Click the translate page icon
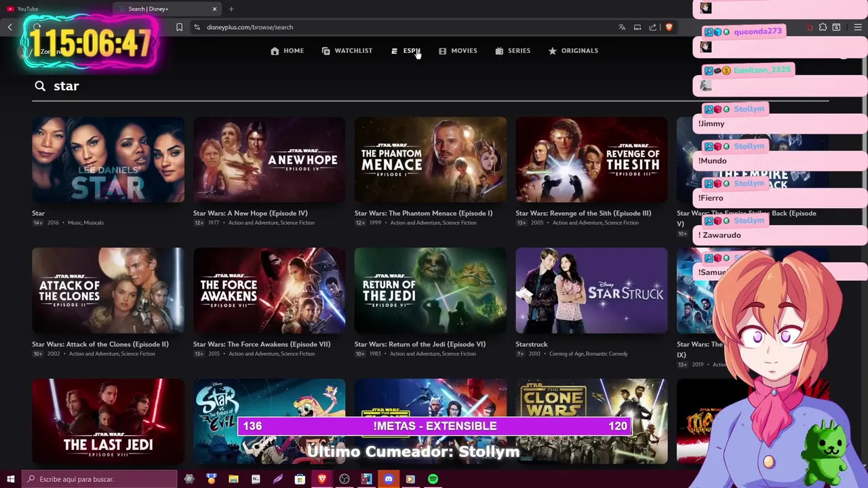Image resolution: width=868 pixels, height=488 pixels. pos(622,27)
